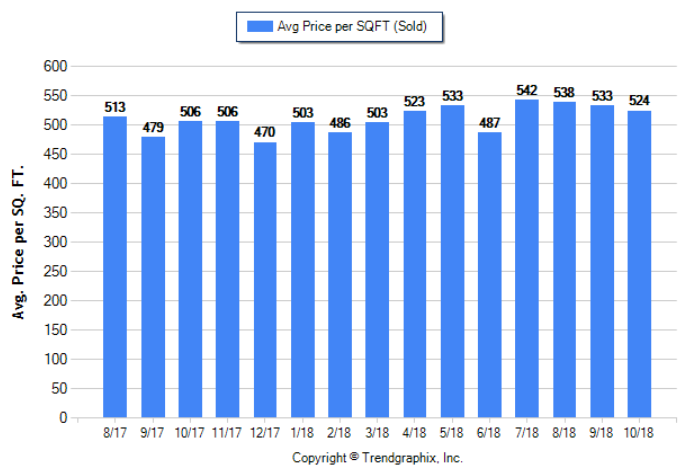Click the Avg. Price per SQ. FT. axis title
Screen dimensions: 699x469
(x=18, y=241)
